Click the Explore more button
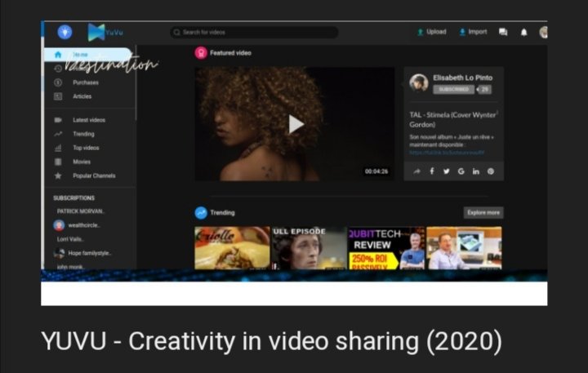This screenshot has width=588, height=373. [483, 212]
